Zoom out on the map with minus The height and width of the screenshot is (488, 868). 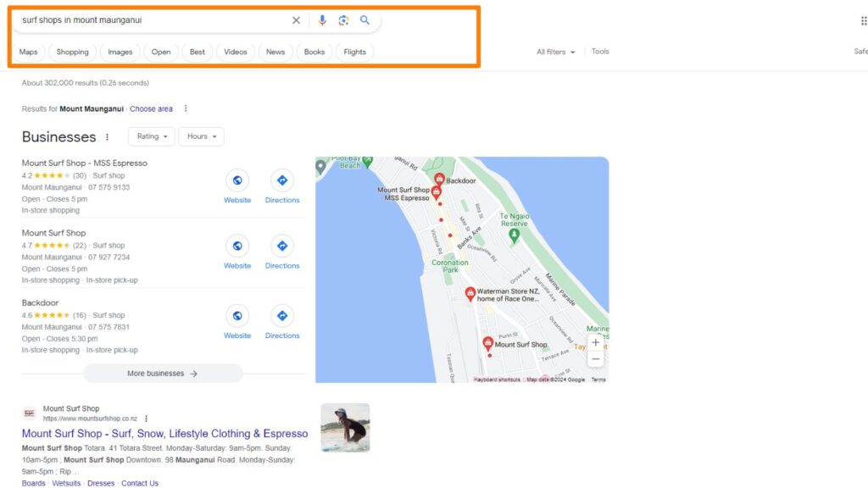(x=596, y=359)
